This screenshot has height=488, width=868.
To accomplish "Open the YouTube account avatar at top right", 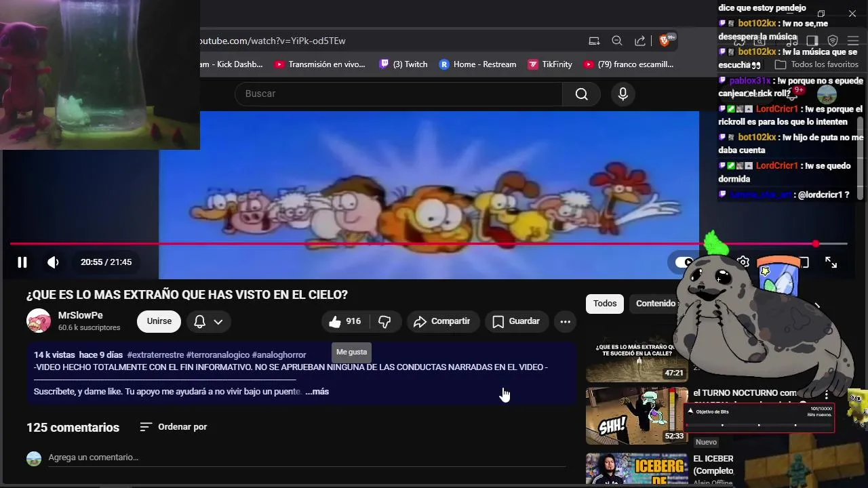I will click(x=826, y=94).
